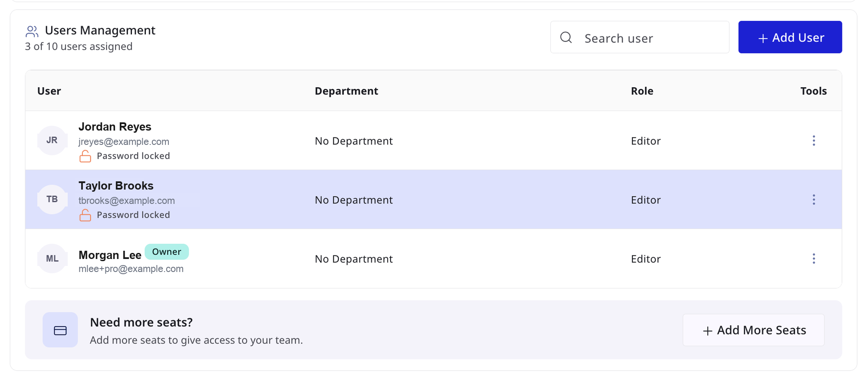
Task: Click Morgan Lee's No Department cell
Action: click(354, 259)
